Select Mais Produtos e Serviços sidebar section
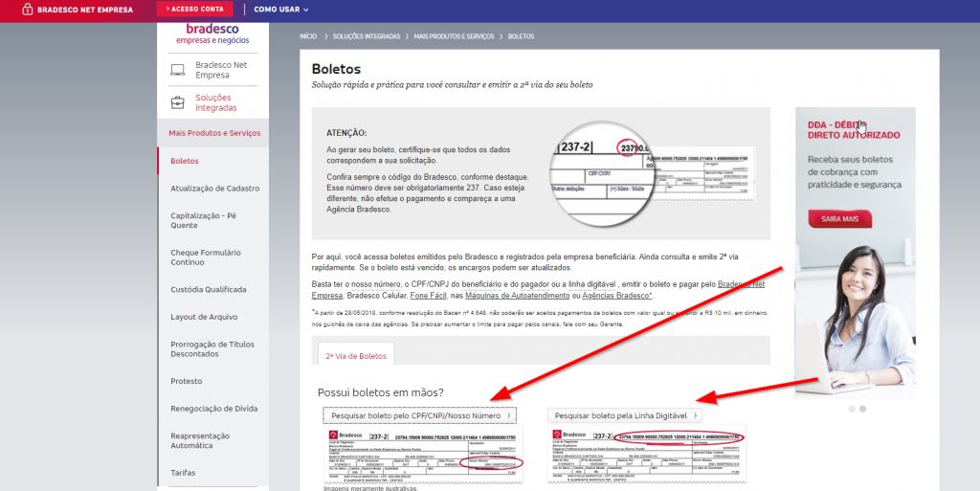 (x=214, y=133)
